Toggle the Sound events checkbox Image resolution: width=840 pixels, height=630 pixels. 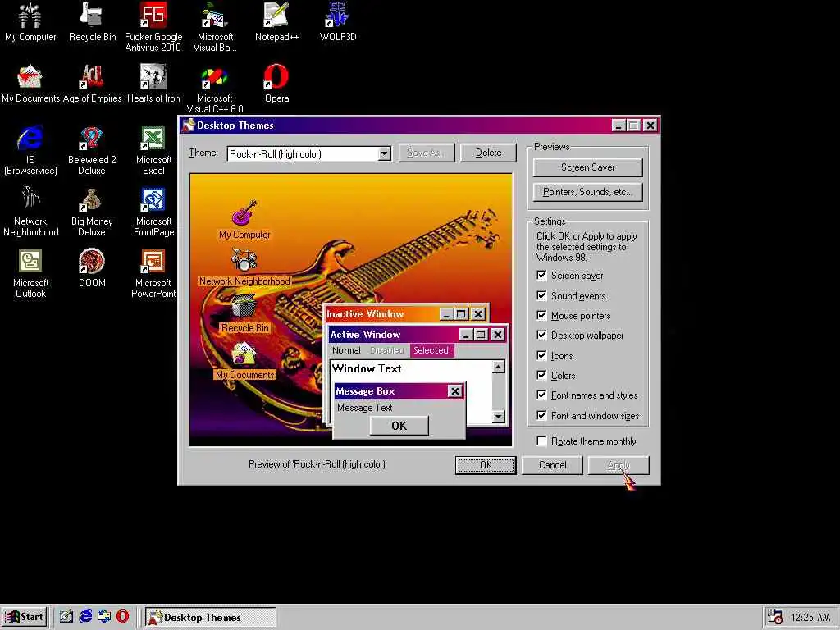[x=541, y=295]
